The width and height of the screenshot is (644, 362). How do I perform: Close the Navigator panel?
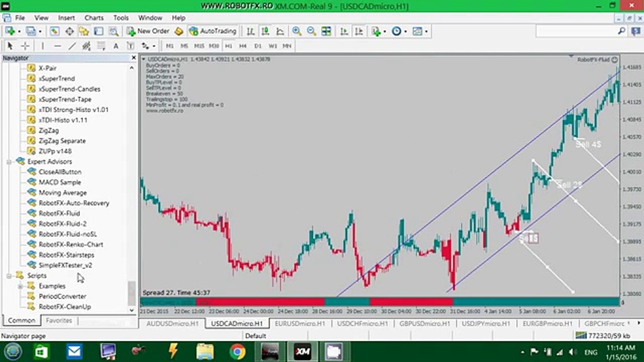pyautogui.click(x=133, y=58)
